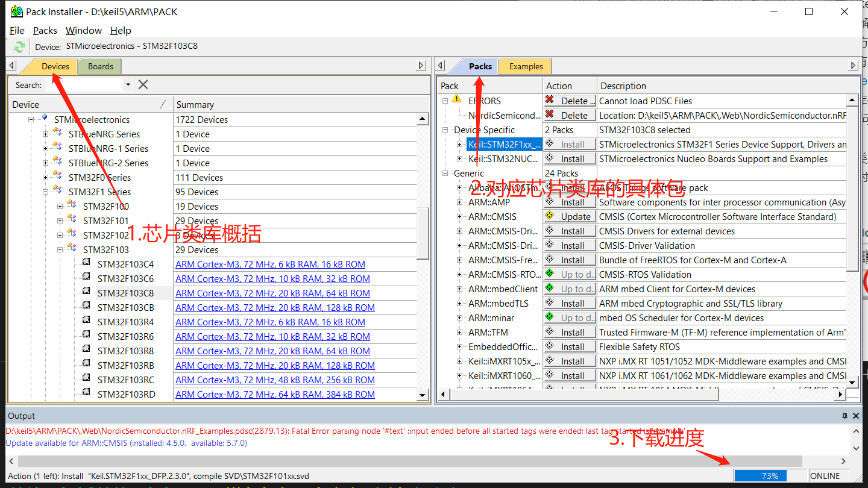Install the ARM::AMP pack
The height and width of the screenshot is (488, 868).
click(x=570, y=202)
